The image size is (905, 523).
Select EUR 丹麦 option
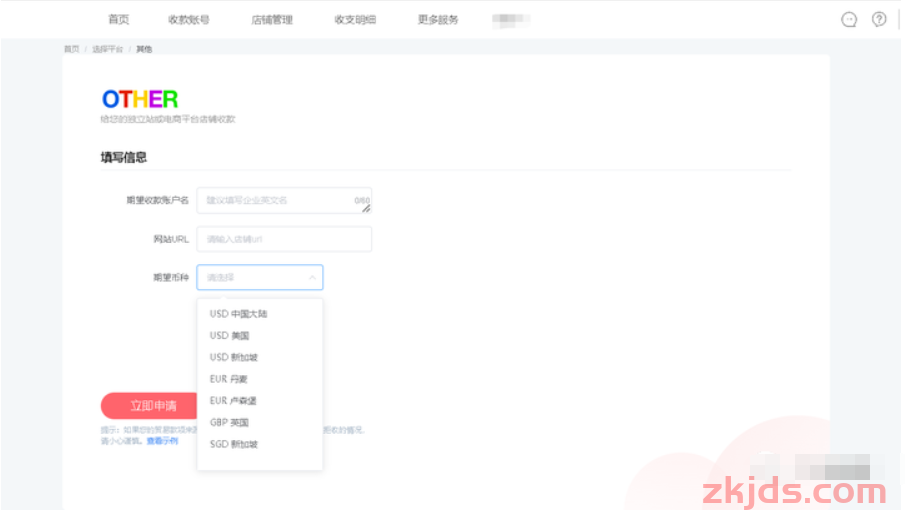click(260, 379)
